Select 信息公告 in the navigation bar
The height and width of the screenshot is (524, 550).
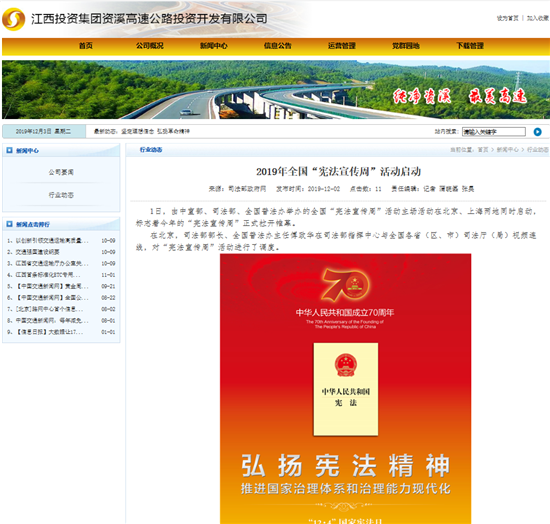[277, 46]
